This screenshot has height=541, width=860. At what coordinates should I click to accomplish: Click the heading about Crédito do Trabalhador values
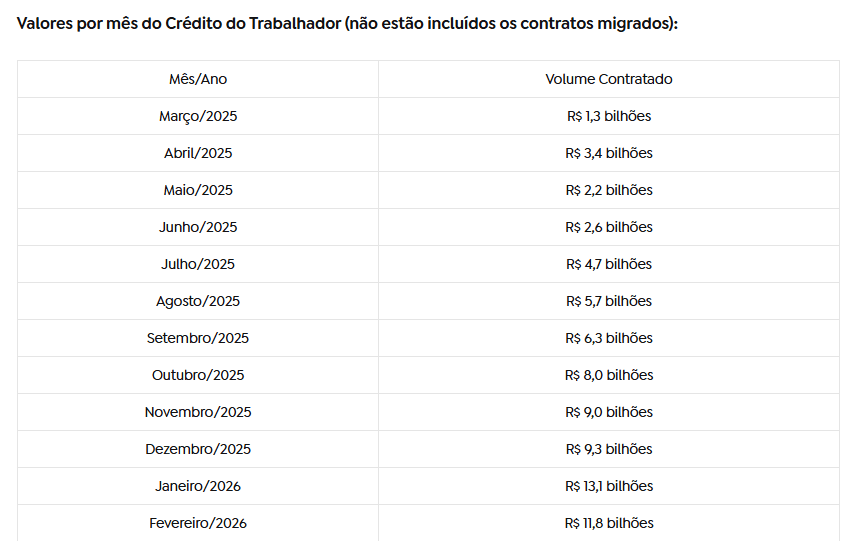(347, 22)
